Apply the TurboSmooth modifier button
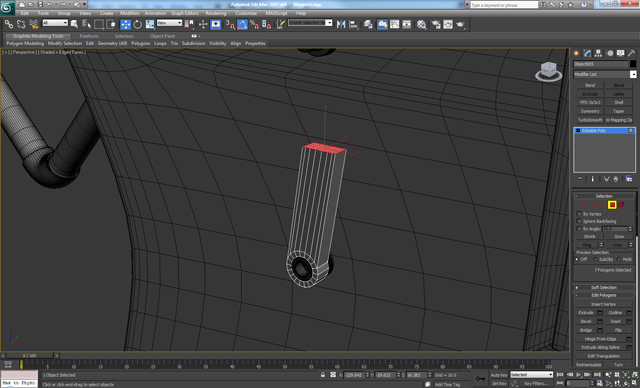This screenshot has width=640, height=388. coord(590,120)
